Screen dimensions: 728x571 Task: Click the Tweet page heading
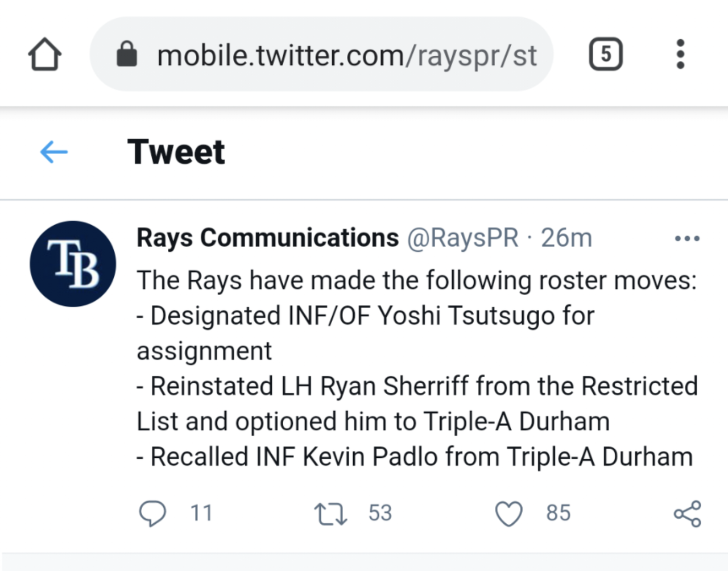(x=176, y=152)
